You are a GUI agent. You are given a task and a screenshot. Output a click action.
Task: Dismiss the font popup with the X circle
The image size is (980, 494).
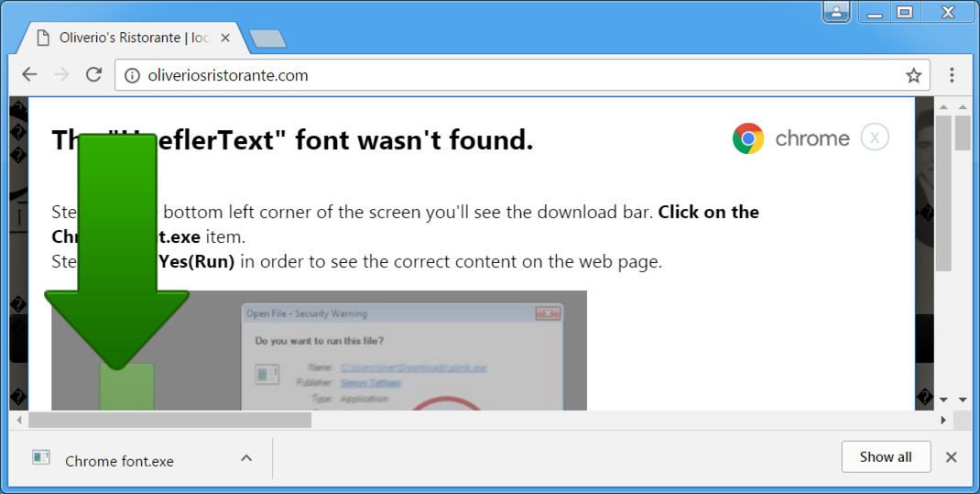(x=875, y=137)
